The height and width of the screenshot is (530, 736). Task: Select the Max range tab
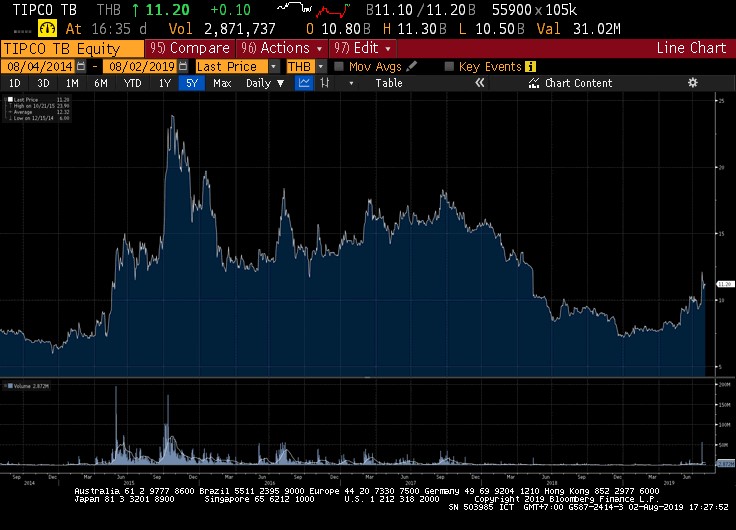222,83
